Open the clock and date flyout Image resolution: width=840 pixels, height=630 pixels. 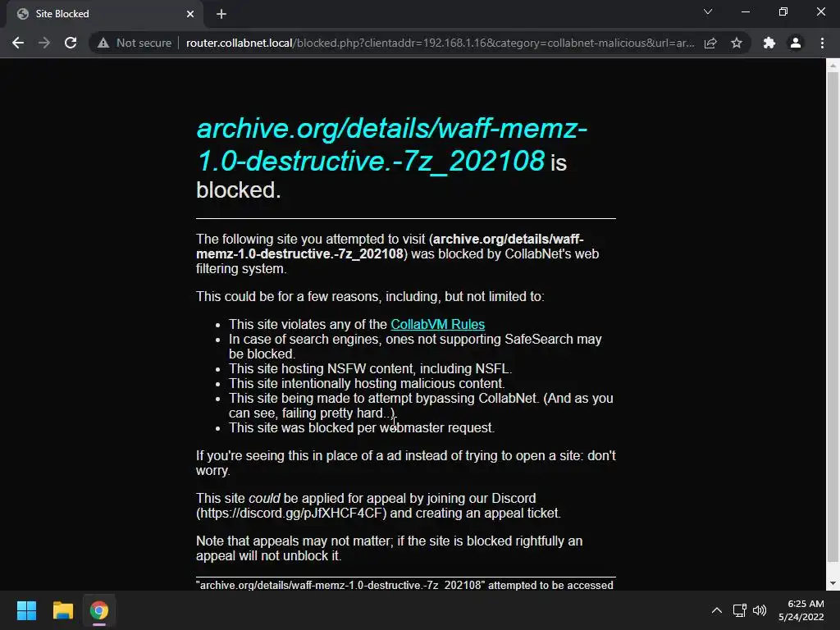tap(801, 610)
